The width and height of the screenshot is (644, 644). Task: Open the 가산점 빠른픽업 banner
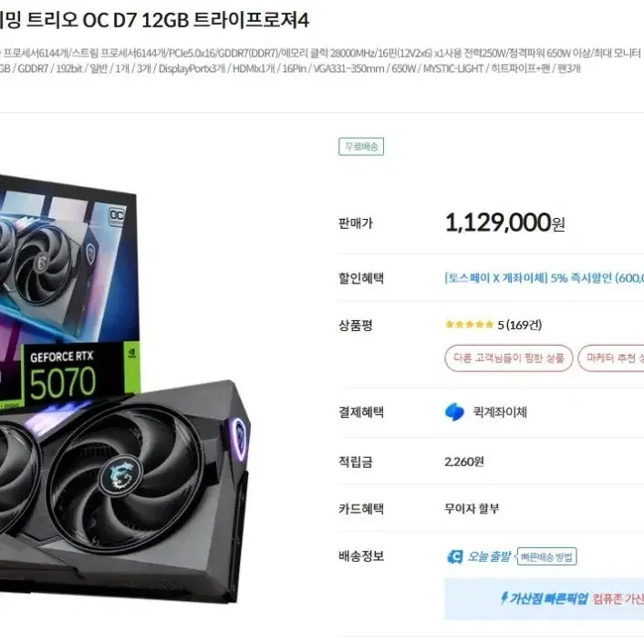pyautogui.click(x=545, y=598)
